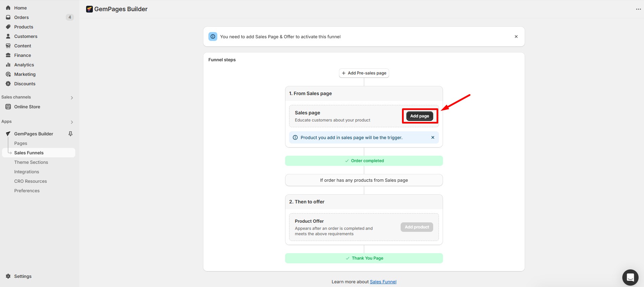Open the Sales Funnel help link
The height and width of the screenshot is (287, 644).
click(383, 282)
